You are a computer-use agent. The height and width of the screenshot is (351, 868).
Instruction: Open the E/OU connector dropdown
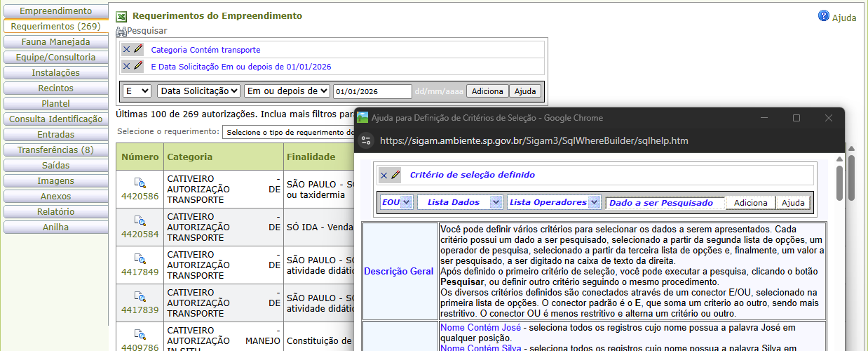point(137,91)
